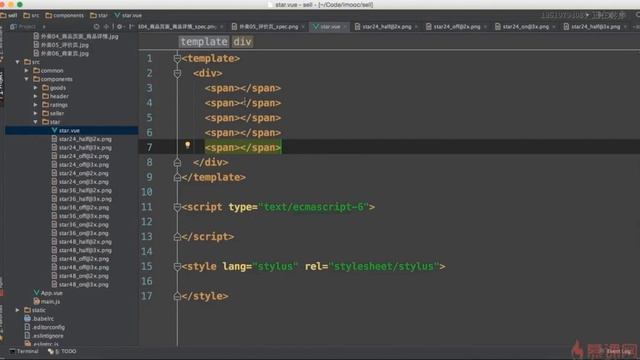Open the Project tool window icon
Viewport: 640px width, 360px height.
(13, 27)
